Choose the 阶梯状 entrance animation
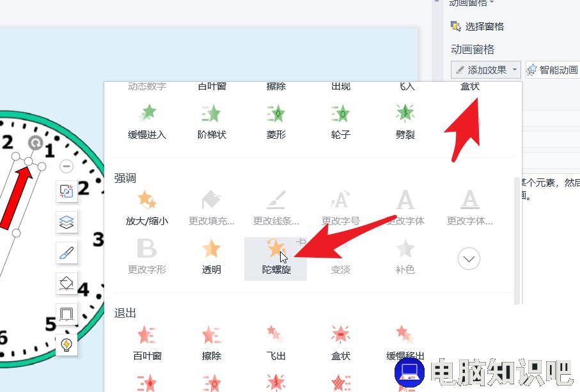Viewport: 580px width, 392px height. (211, 122)
